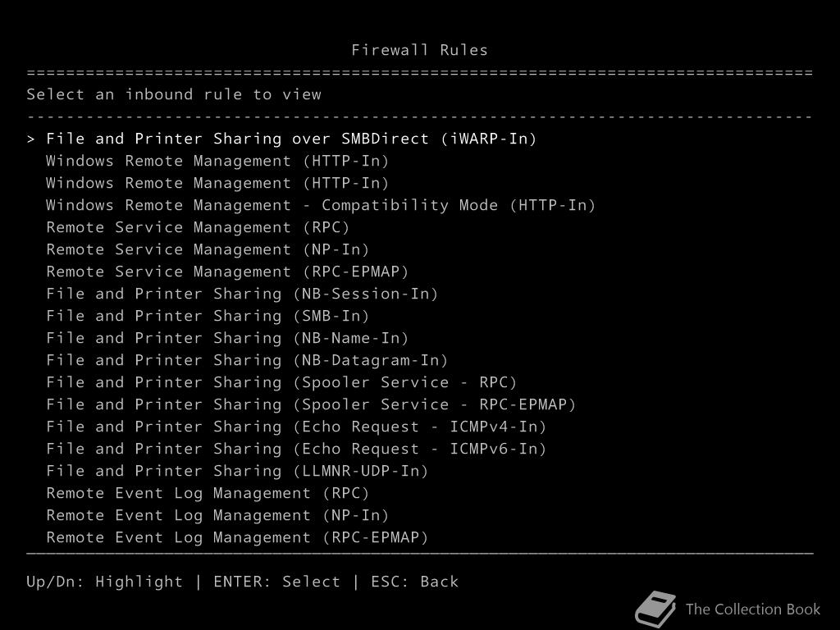This screenshot has width=840, height=630.
Task: Select the Echo Request ICMPv6-In rule
Action: point(296,449)
